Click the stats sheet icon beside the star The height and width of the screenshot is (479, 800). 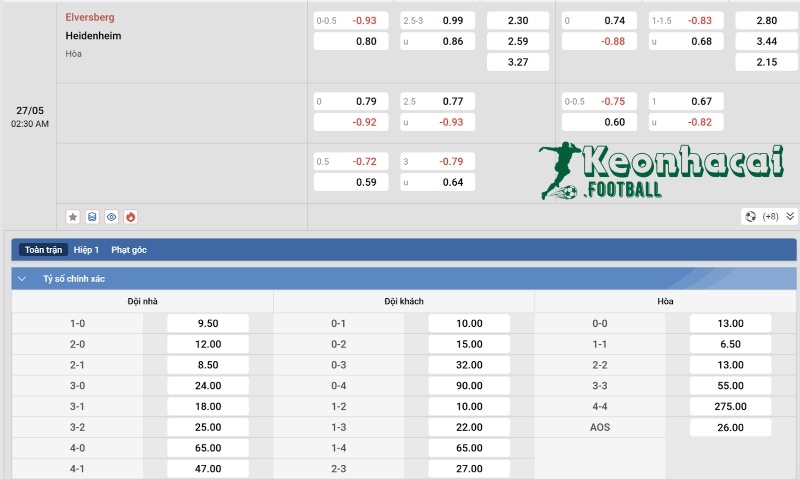[92, 216]
